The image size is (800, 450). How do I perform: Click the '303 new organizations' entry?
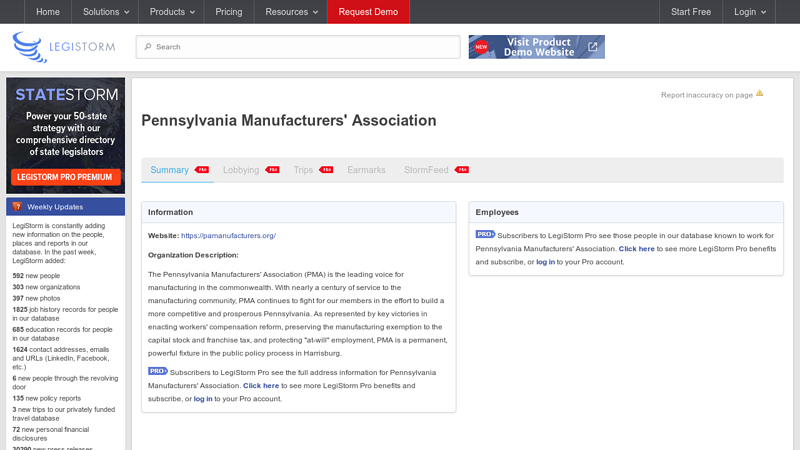[x=46, y=287]
